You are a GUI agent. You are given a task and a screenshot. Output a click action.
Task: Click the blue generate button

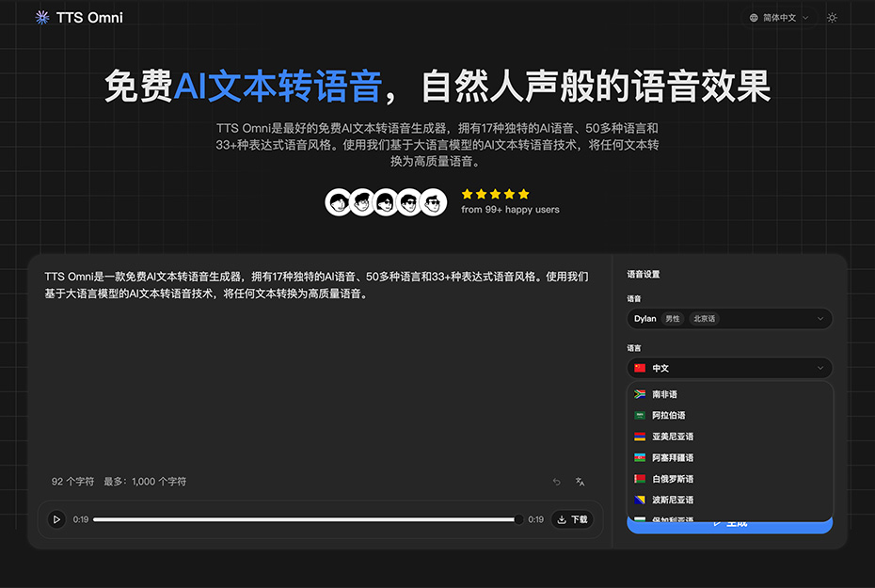(x=729, y=527)
